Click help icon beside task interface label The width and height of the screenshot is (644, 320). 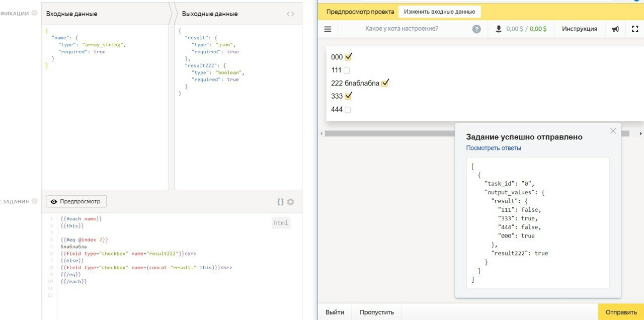[34, 201]
